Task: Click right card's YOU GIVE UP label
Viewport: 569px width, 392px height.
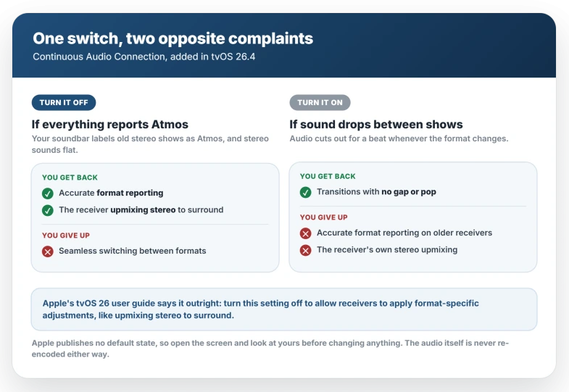Action: (x=324, y=217)
